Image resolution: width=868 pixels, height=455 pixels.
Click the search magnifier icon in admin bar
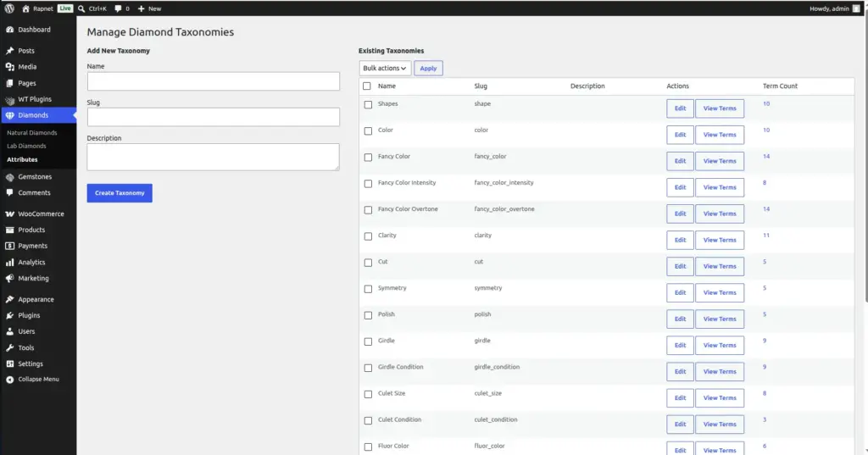(81, 8)
